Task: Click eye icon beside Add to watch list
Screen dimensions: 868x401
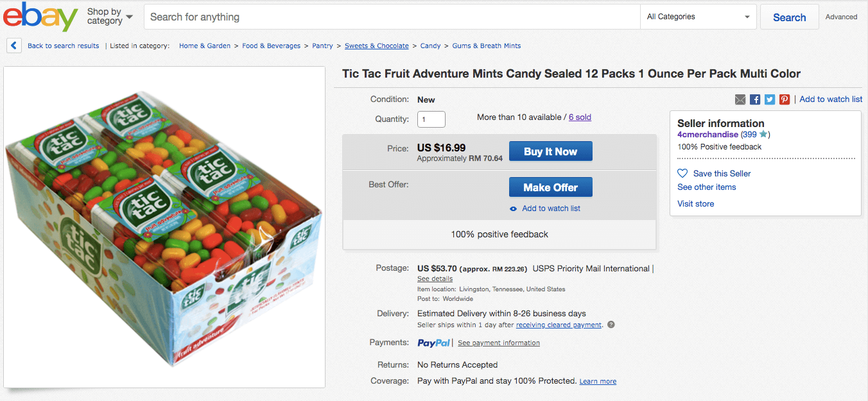Action: (x=513, y=209)
